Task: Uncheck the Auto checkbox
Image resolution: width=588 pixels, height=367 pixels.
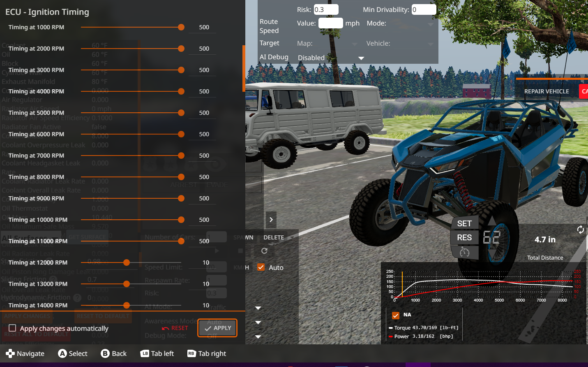Action: click(x=261, y=267)
